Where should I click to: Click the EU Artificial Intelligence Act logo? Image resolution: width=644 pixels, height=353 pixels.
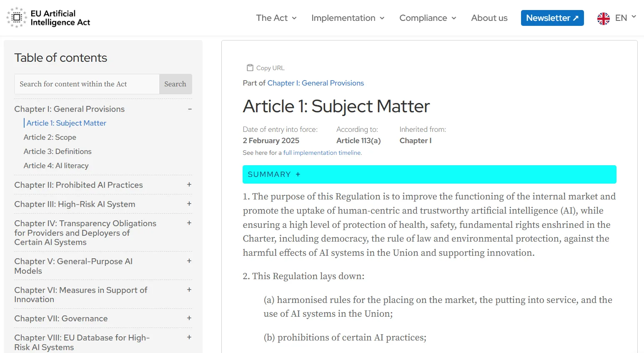(48, 18)
